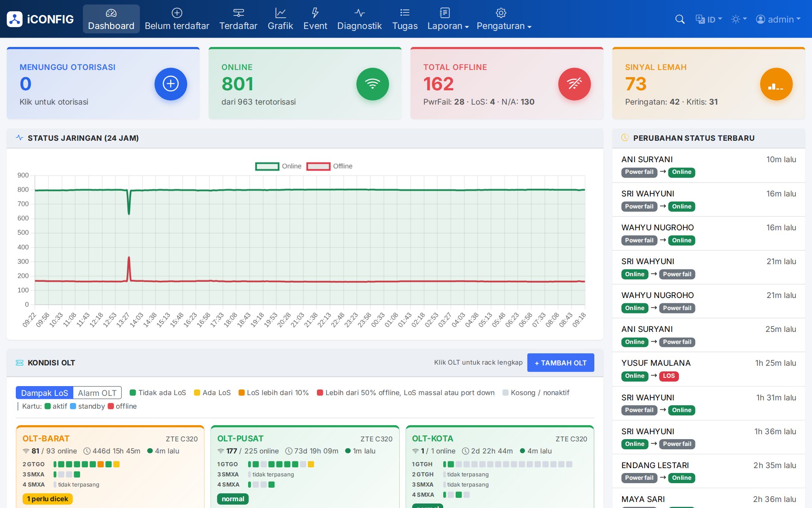The height and width of the screenshot is (508, 812).
Task: Open the ID language dropdown
Action: 709,19
